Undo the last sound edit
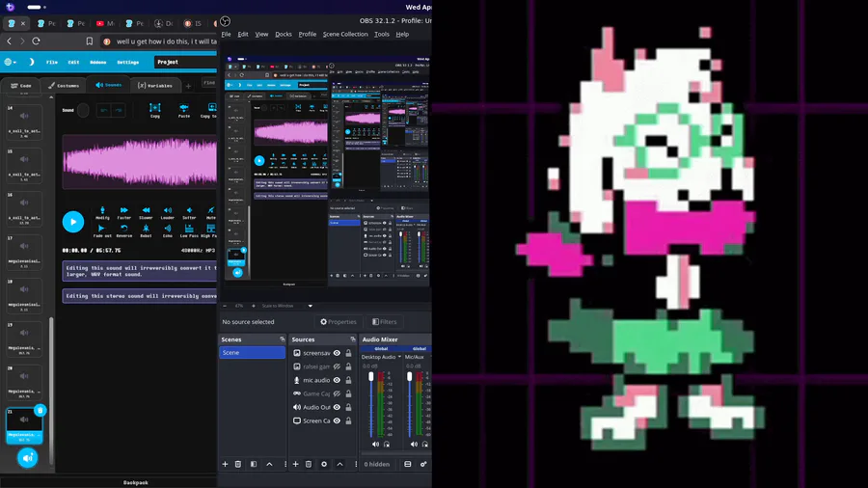 click(103, 110)
